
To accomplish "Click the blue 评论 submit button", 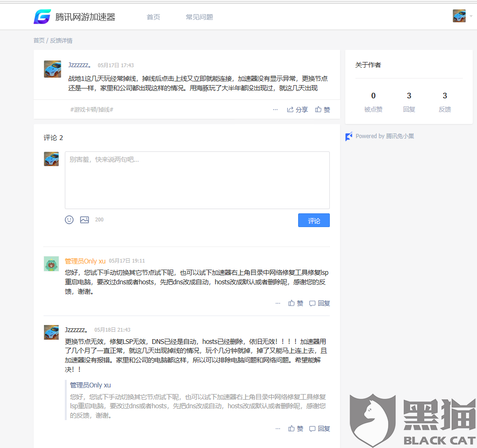I will coord(314,220).
